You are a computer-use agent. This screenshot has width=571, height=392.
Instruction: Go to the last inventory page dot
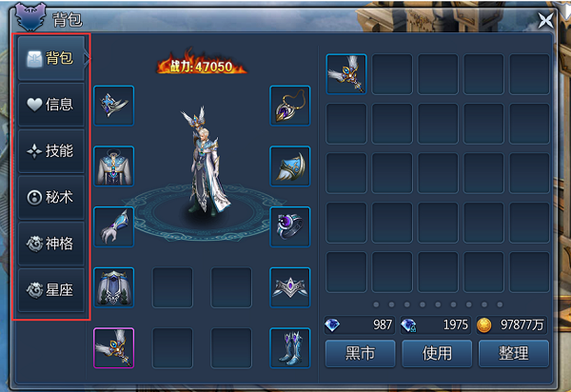(x=500, y=304)
